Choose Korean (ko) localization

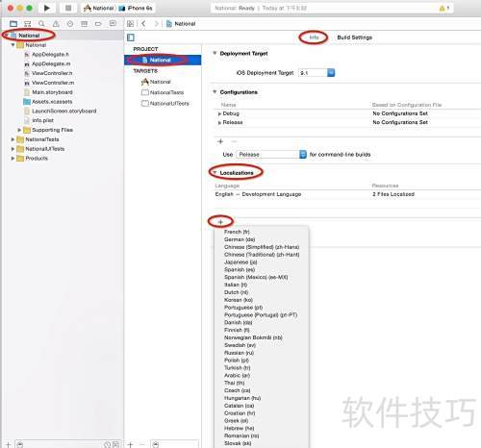[239, 300]
